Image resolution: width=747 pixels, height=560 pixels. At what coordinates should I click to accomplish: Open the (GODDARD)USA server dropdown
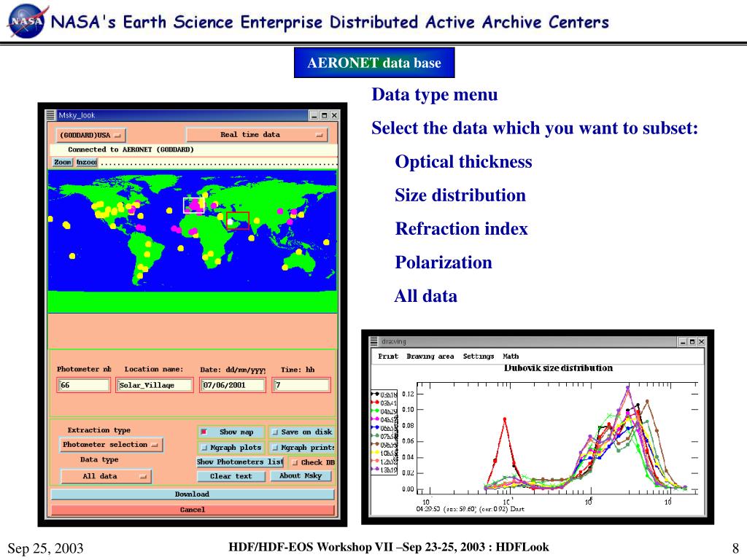(91, 135)
